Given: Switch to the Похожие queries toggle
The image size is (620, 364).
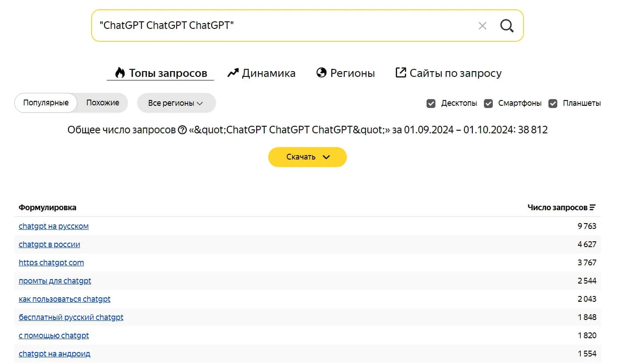Looking at the screenshot, I should tap(103, 103).
